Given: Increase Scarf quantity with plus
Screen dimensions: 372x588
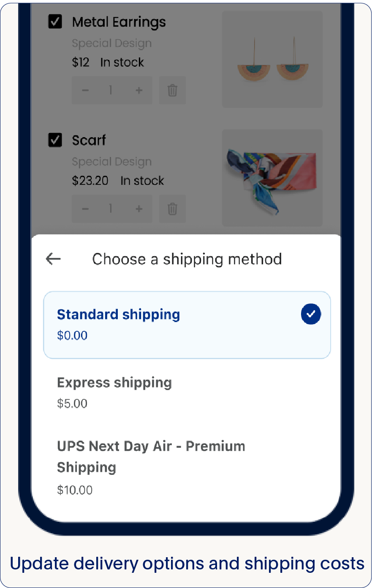Looking at the screenshot, I should pos(139,209).
